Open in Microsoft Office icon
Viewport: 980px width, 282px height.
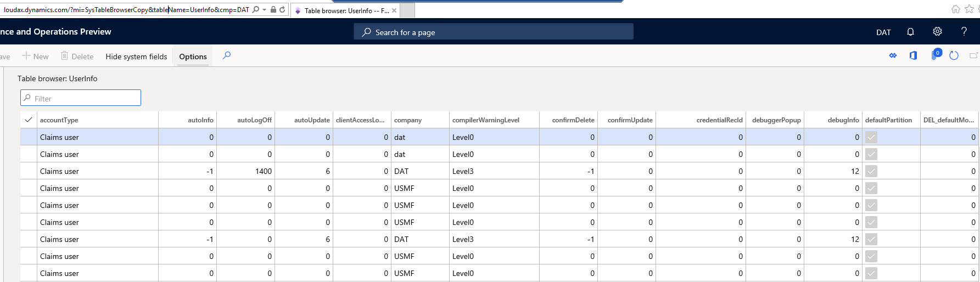tap(913, 55)
